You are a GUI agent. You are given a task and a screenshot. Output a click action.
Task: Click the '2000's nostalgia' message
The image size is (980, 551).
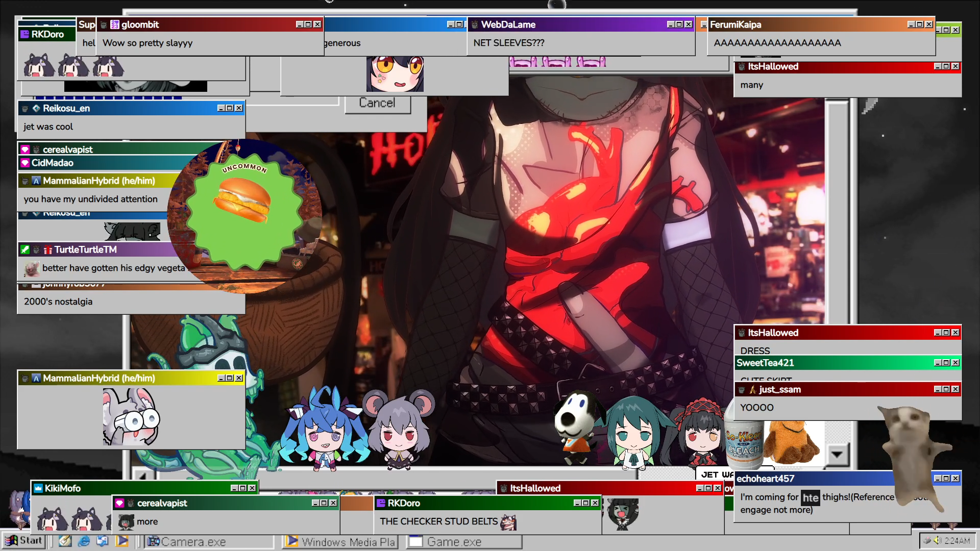pos(58,302)
